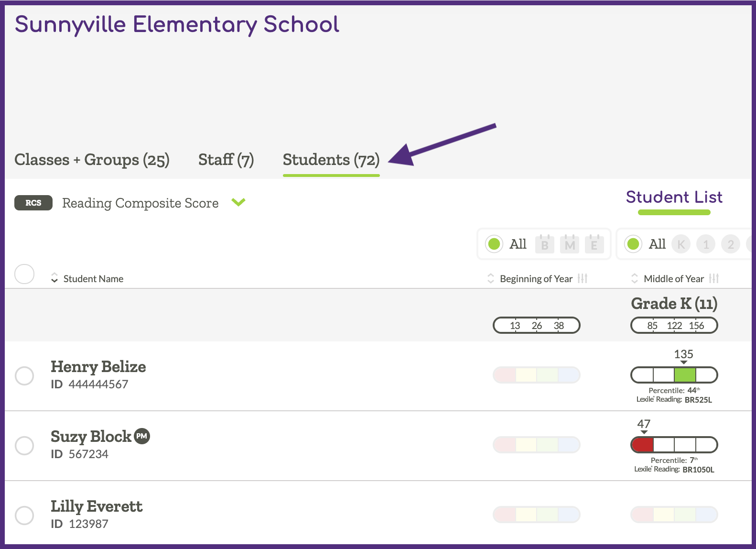Select the B (Beginning) calendar filter icon

[x=545, y=244]
